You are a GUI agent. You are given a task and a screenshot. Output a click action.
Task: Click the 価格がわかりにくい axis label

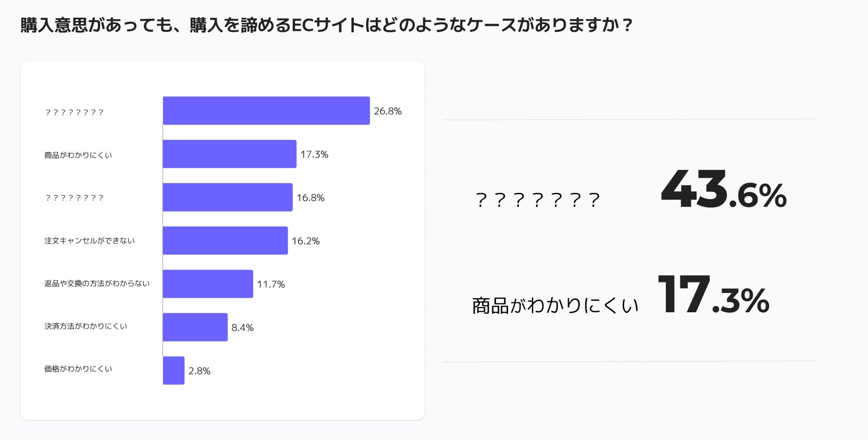point(78,369)
